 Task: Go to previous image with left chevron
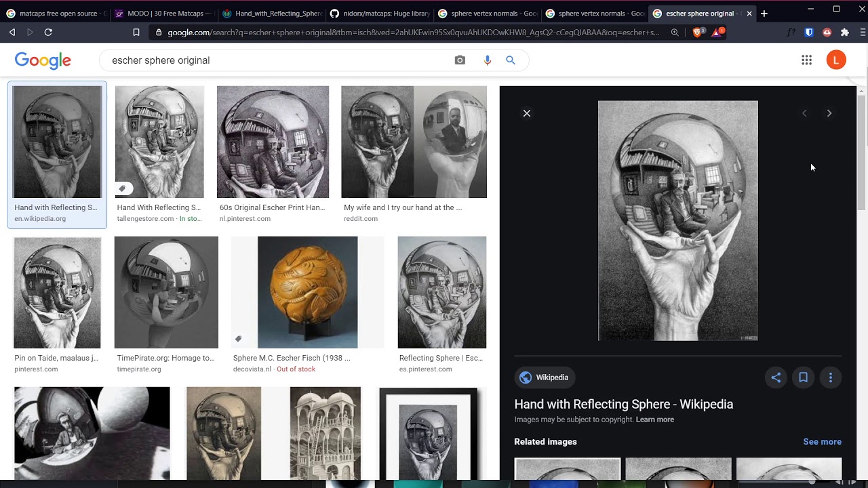804,113
